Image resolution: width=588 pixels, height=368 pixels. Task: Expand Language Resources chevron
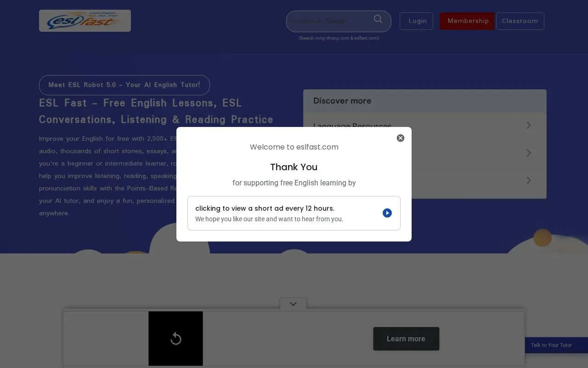[529, 126]
